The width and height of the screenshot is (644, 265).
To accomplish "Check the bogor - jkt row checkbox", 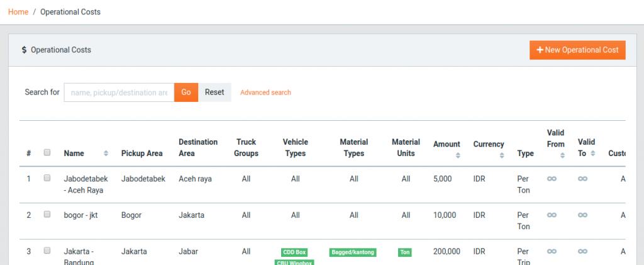I will pyautogui.click(x=47, y=214).
